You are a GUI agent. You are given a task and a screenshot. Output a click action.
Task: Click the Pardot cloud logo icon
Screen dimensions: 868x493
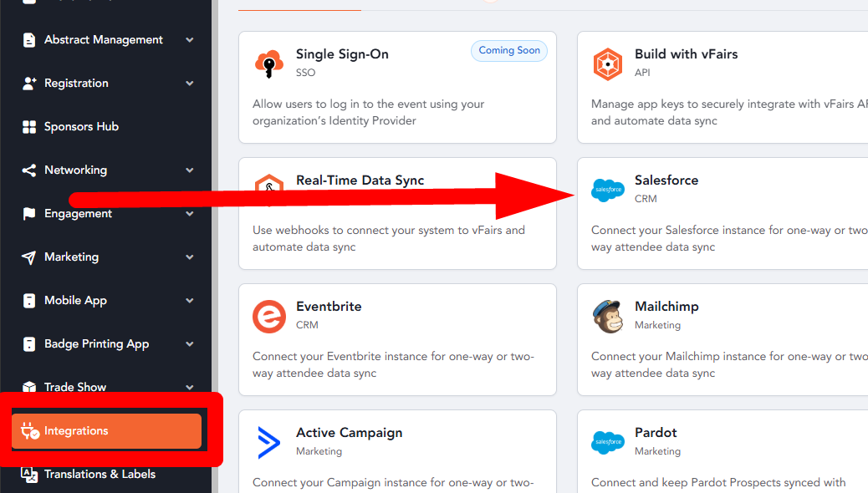pyautogui.click(x=607, y=442)
